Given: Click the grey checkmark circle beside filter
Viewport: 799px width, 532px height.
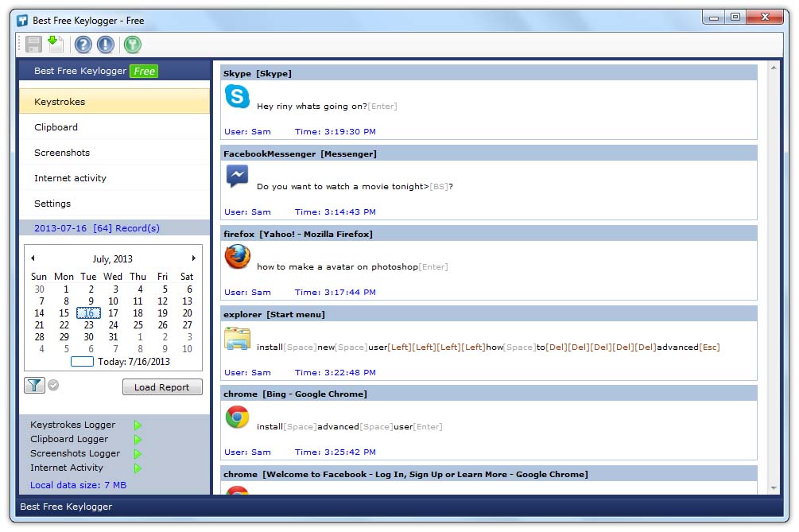Looking at the screenshot, I should tap(53, 385).
